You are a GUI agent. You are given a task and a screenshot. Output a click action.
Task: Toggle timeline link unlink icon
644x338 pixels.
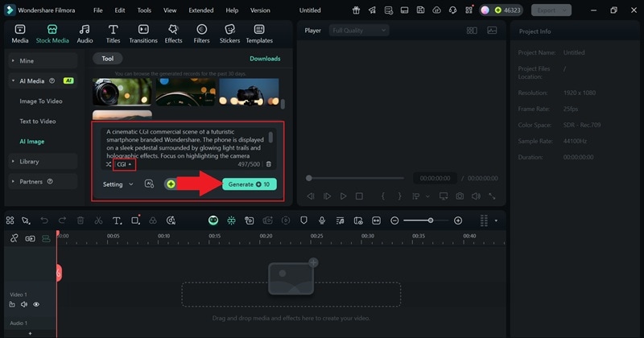[14, 238]
